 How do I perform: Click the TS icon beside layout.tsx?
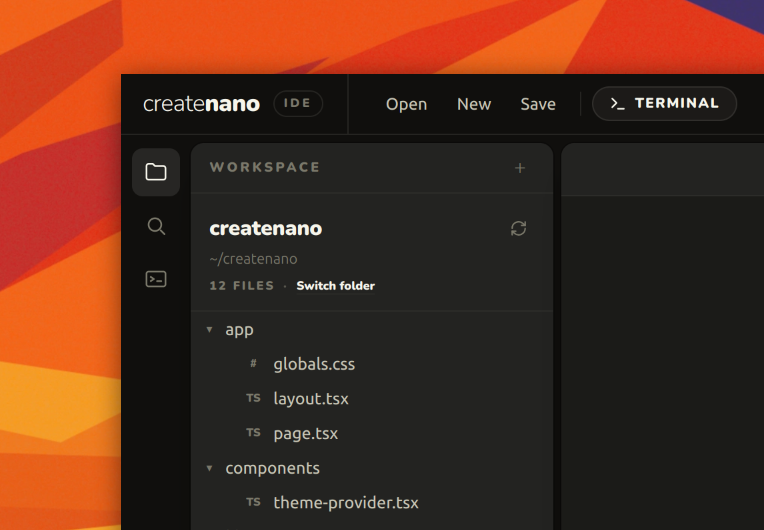pyautogui.click(x=253, y=398)
